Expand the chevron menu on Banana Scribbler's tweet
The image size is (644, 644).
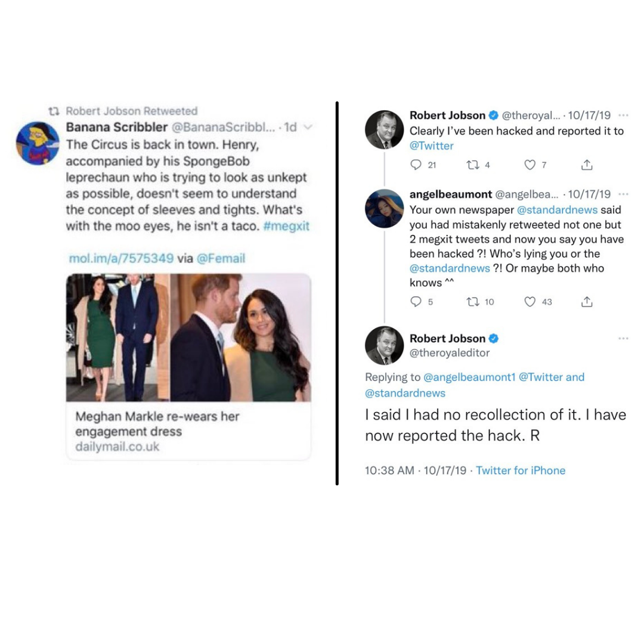[308, 128]
